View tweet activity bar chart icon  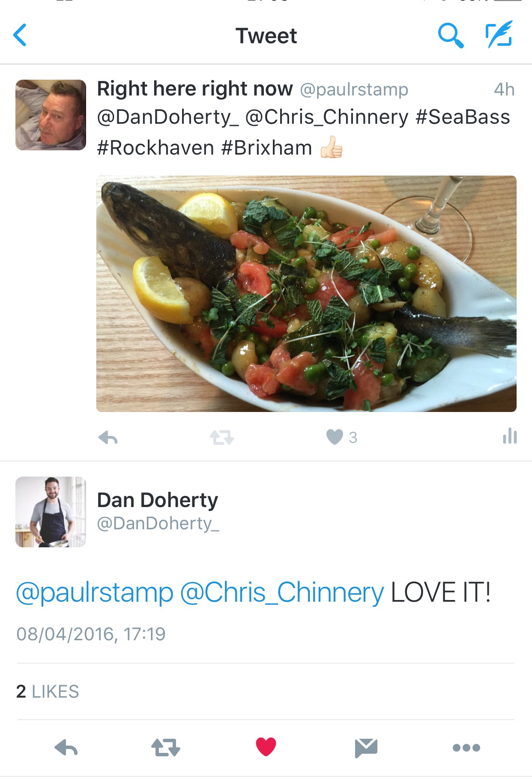tap(509, 436)
